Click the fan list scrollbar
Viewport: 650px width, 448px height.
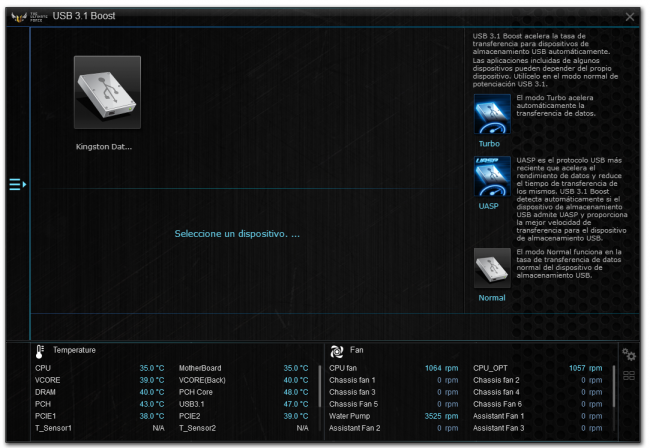pyautogui.click(x=614, y=386)
